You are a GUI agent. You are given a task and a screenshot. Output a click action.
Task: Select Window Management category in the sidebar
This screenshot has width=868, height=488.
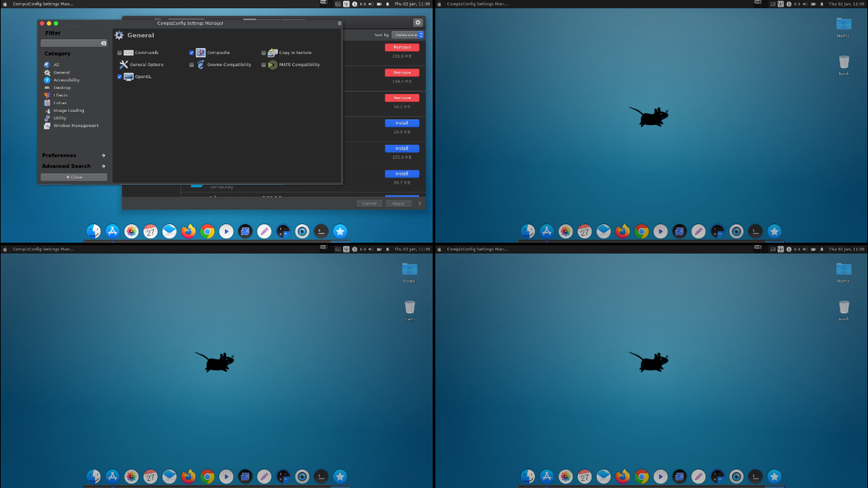click(76, 126)
